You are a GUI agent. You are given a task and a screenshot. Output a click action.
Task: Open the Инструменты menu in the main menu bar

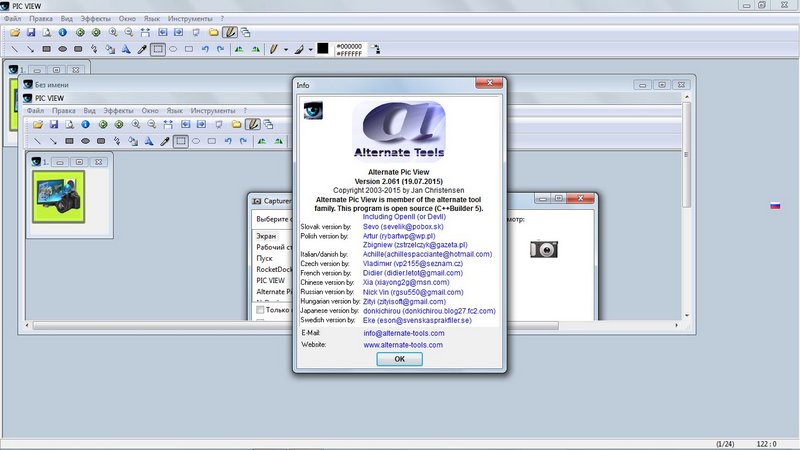click(x=190, y=18)
